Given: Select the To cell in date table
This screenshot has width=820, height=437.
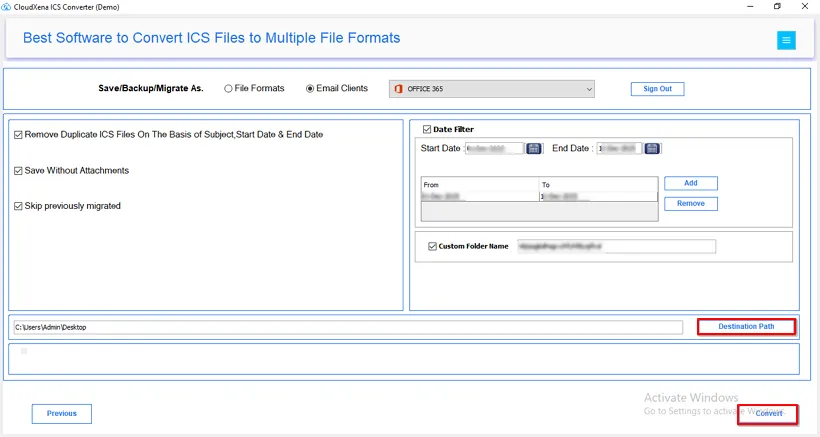Looking at the screenshot, I should (x=598, y=197).
